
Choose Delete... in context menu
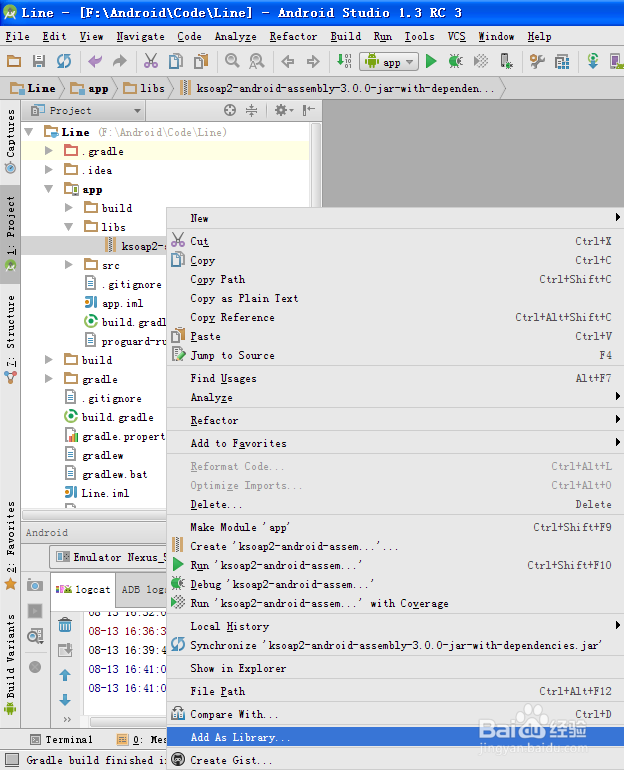[395, 504]
